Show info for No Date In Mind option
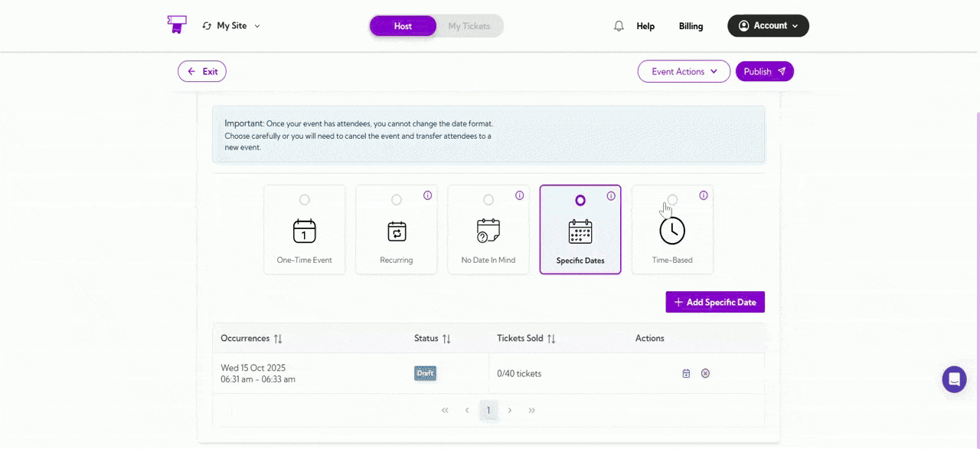The width and height of the screenshot is (980, 449). point(519,195)
